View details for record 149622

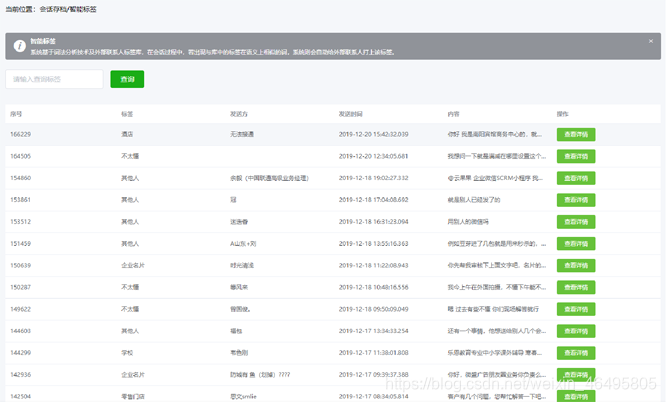pos(576,309)
